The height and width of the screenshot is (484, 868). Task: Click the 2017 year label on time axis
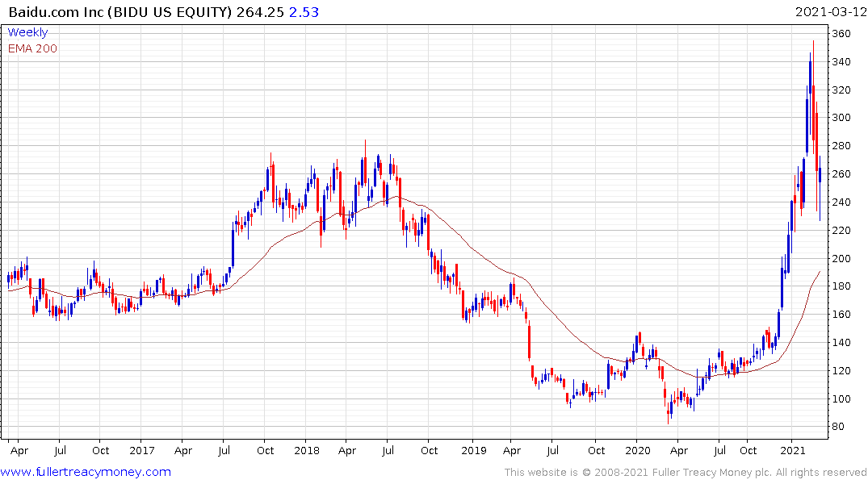pos(142,451)
